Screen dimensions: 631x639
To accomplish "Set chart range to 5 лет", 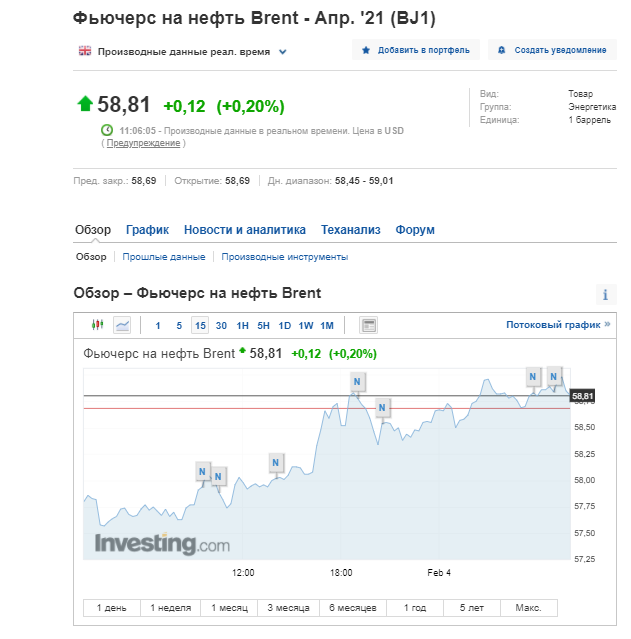I will click(472, 608).
